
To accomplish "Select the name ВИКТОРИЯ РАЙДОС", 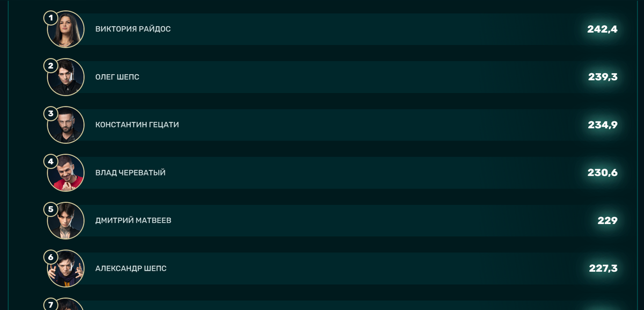I will (133, 29).
